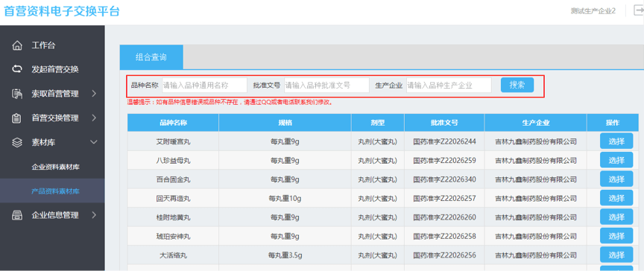Click the 生产企业 column header
This screenshot has height=271, width=644.
[536, 123]
